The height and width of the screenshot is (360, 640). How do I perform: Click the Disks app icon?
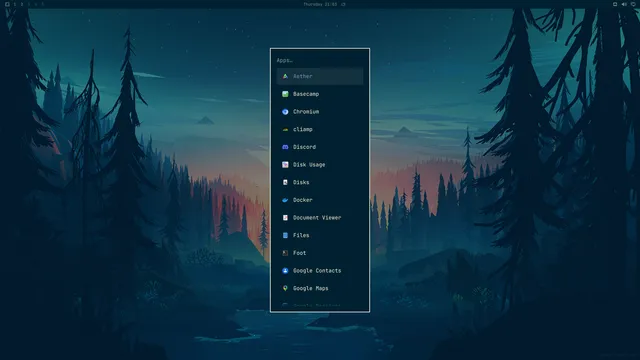285,182
